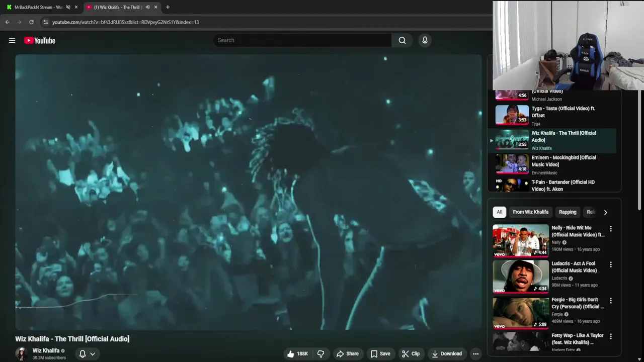Open Fergie - Big Girls Don't Cry thumbnail
644x362 pixels.
[521, 313]
